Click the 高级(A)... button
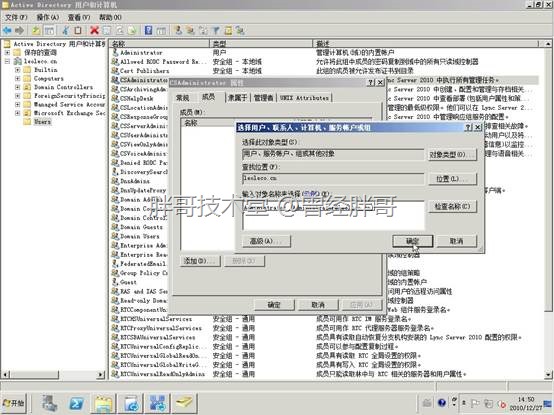The width and height of the screenshot is (554, 415). click(x=266, y=241)
